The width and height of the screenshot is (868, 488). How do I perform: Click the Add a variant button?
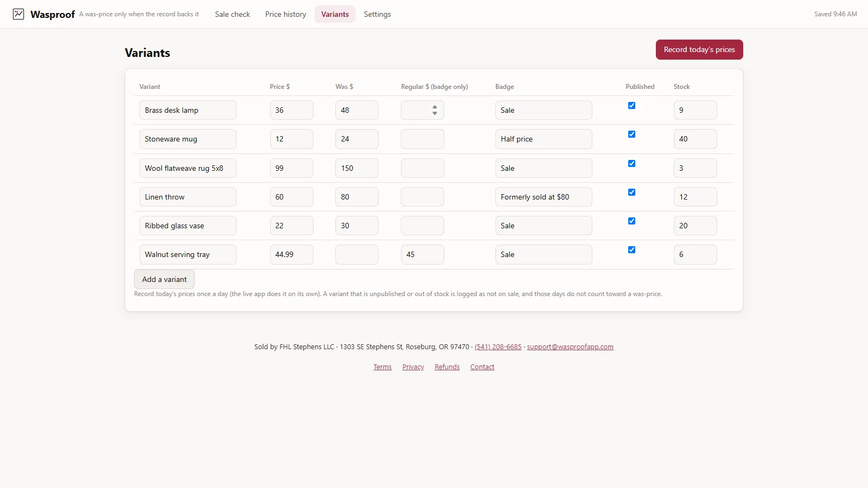164,279
